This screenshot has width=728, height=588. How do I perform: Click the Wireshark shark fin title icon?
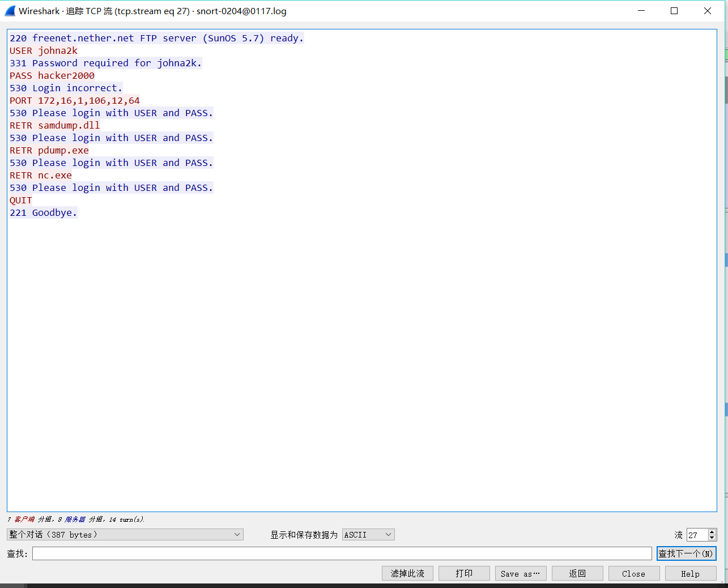point(10,11)
